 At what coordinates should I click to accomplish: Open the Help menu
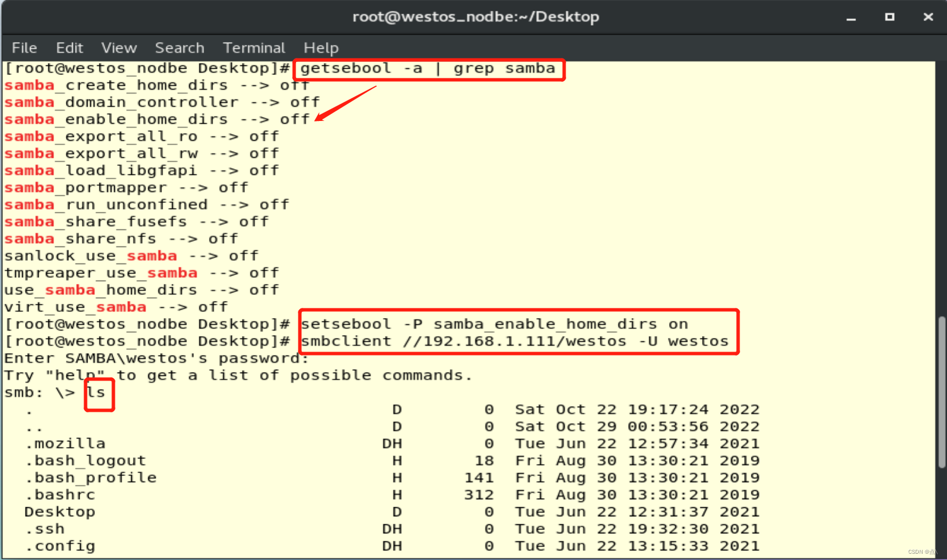pyautogui.click(x=321, y=48)
